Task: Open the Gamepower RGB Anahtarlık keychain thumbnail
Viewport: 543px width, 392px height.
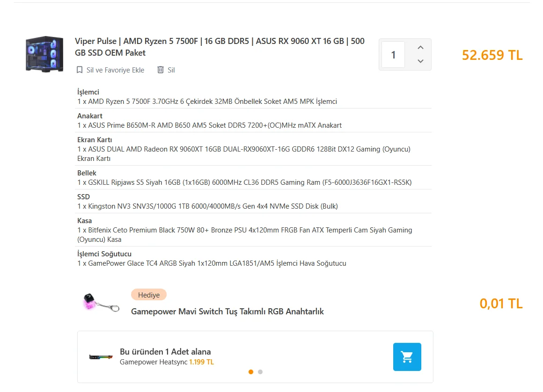Action: 101,302
